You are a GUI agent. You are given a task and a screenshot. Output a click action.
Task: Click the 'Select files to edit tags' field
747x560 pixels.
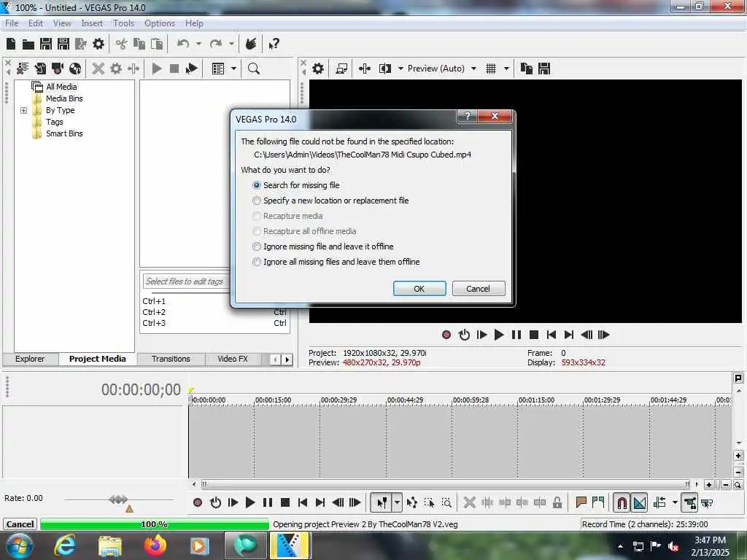click(187, 281)
